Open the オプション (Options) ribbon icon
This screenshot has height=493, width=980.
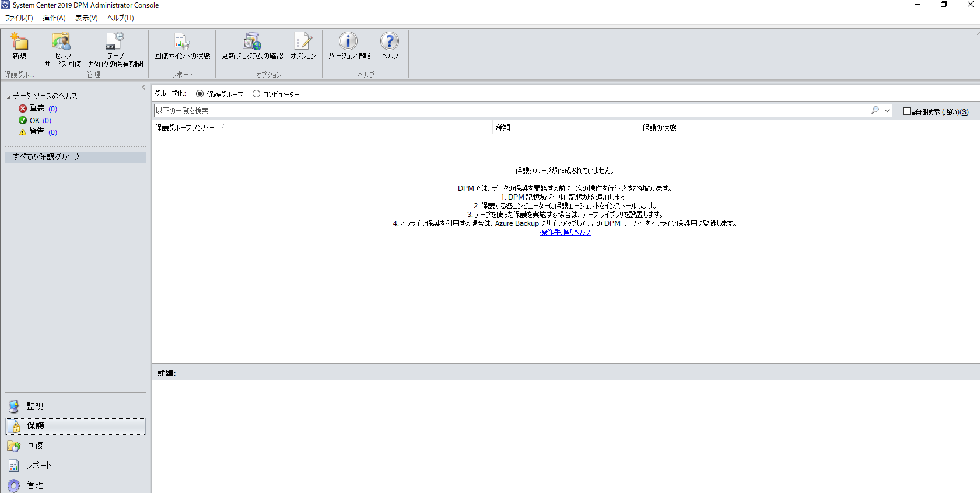(x=303, y=46)
